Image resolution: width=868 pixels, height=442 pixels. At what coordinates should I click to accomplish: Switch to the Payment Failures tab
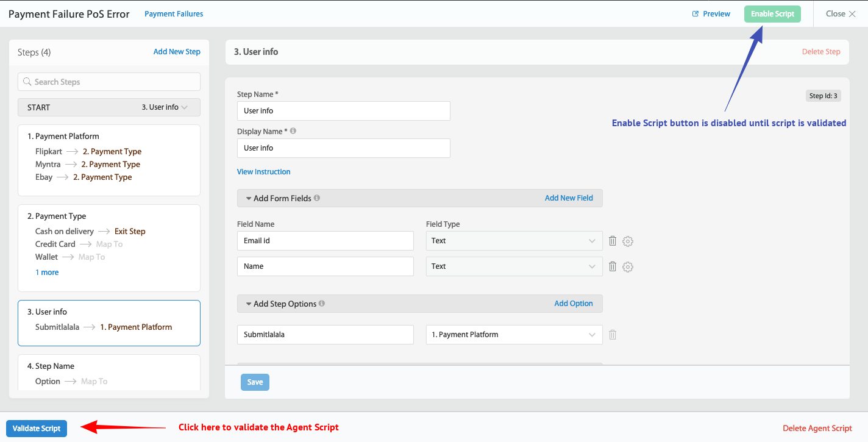[174, 13]
